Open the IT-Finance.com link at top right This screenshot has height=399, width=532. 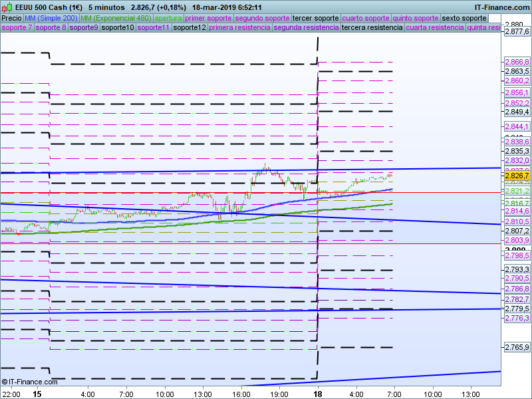pyautogui.click(x=502, y=7)
